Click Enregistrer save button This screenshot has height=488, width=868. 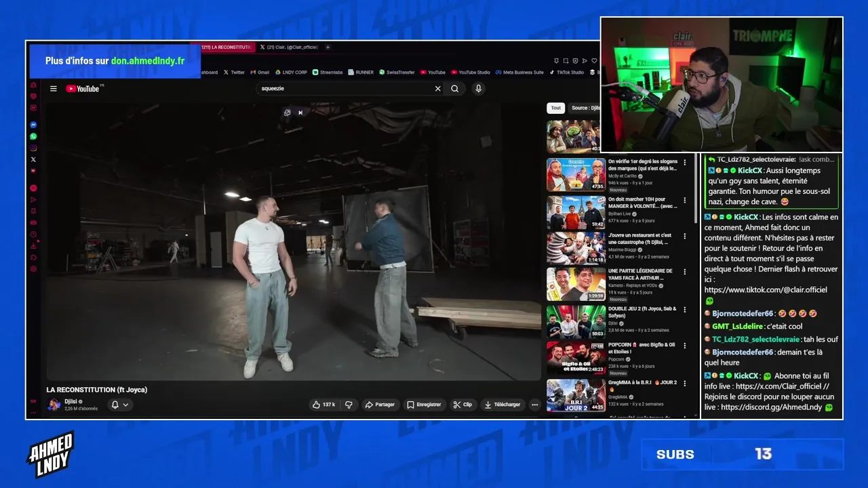[424, 405]
